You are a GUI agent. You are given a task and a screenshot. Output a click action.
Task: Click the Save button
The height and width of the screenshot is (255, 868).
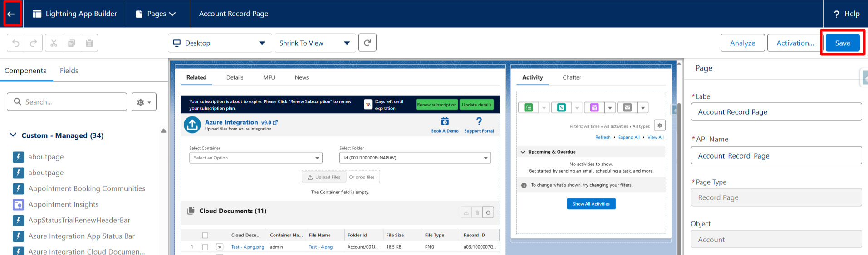[x=843, y=43]
